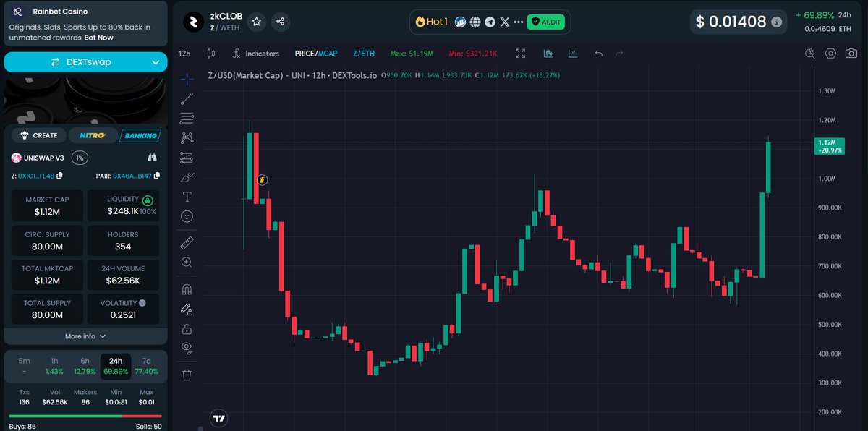This screenshot has height=431, width=868.
Task: Click trash icon to remove drawings
Action: tap(187, 375)
